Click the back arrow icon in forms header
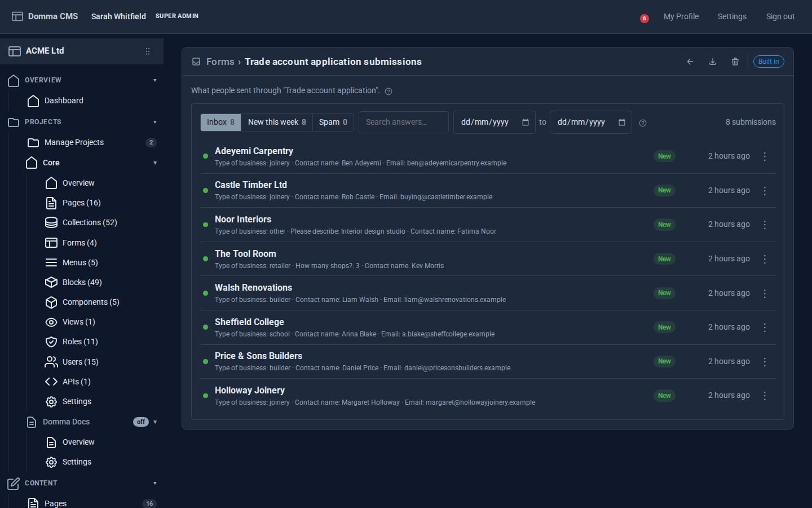Image resolution: width=812 pixels, height=508 pixels. [690, 62]
